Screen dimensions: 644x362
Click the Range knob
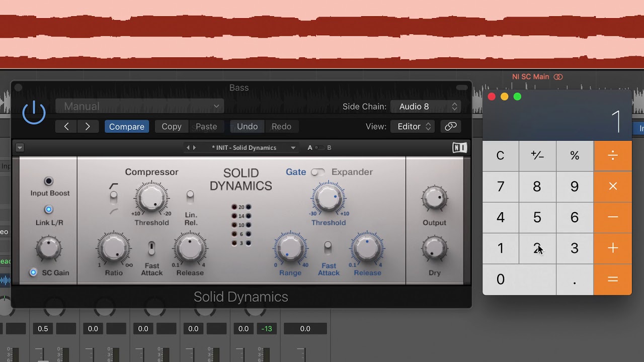290,248
